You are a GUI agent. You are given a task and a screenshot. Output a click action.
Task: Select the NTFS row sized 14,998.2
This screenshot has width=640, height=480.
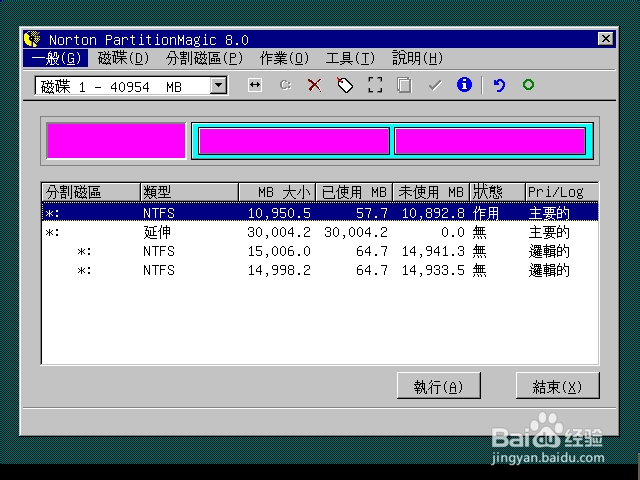320,270
